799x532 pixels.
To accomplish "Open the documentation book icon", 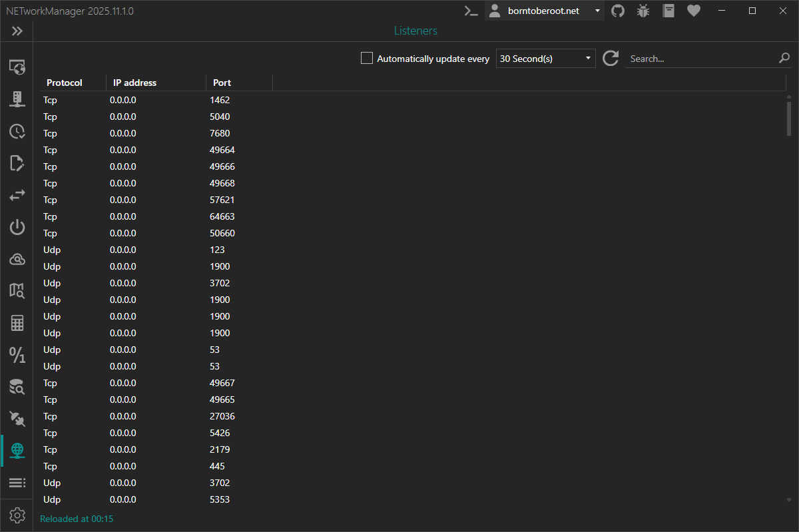I will pos(668,11).
